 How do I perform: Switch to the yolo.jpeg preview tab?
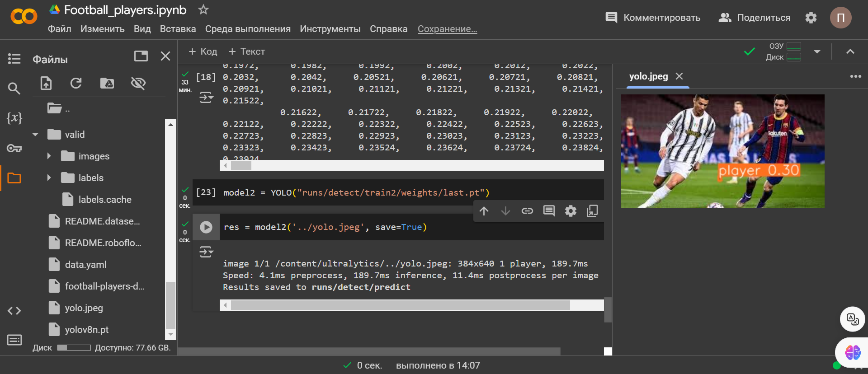coord(648,76)
